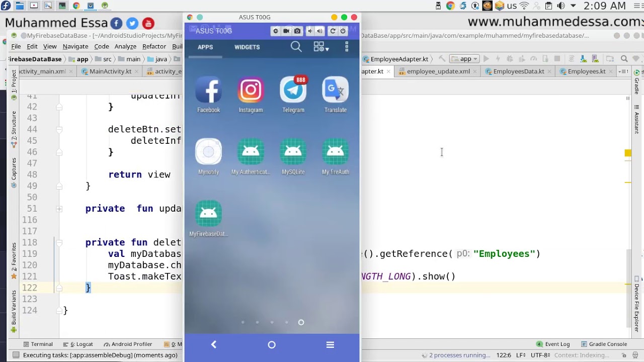Click the Facebook link beside Muhammed Essa

click(116, 23)
